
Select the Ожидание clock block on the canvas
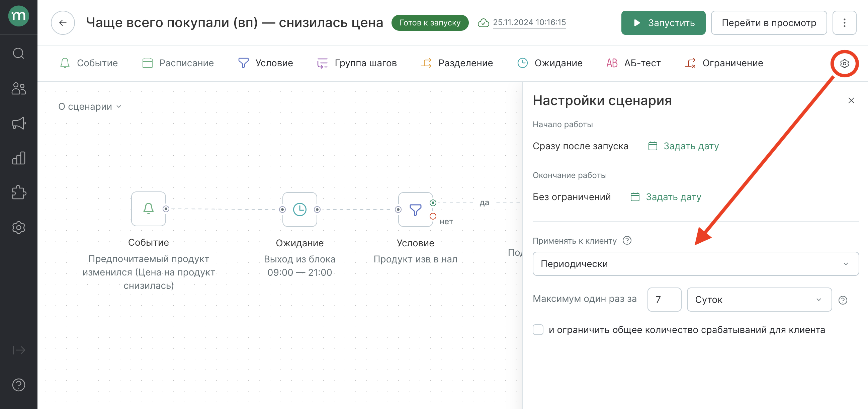click(299, 210)
